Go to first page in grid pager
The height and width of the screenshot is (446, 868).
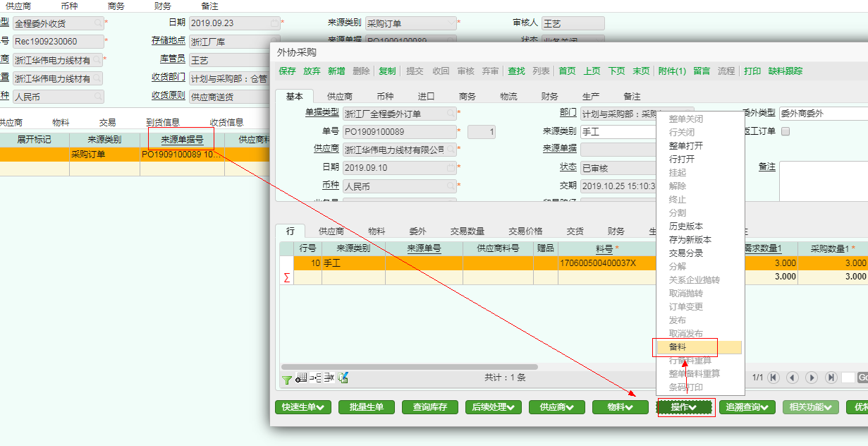coord(774,378)
